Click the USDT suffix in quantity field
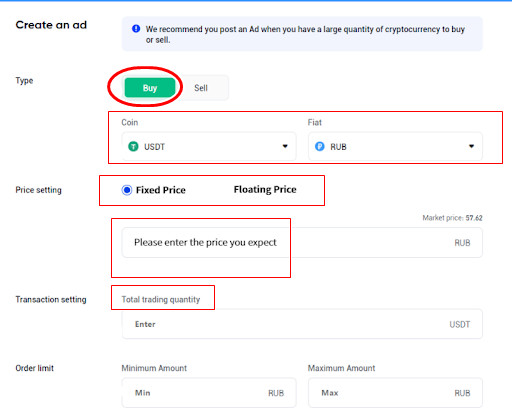Viewport: 512px width, 412px height. tap(460, 324)
